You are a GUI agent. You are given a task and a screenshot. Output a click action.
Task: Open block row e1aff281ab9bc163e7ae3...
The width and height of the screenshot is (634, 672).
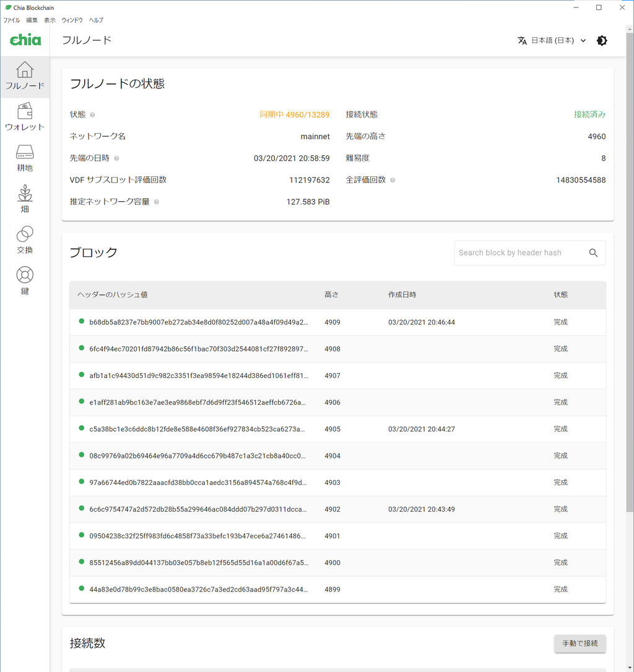point(337,402)
